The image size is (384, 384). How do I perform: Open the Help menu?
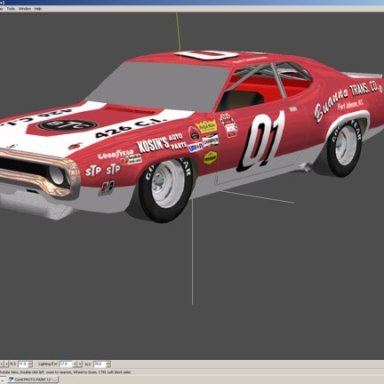tap(38, 9)
